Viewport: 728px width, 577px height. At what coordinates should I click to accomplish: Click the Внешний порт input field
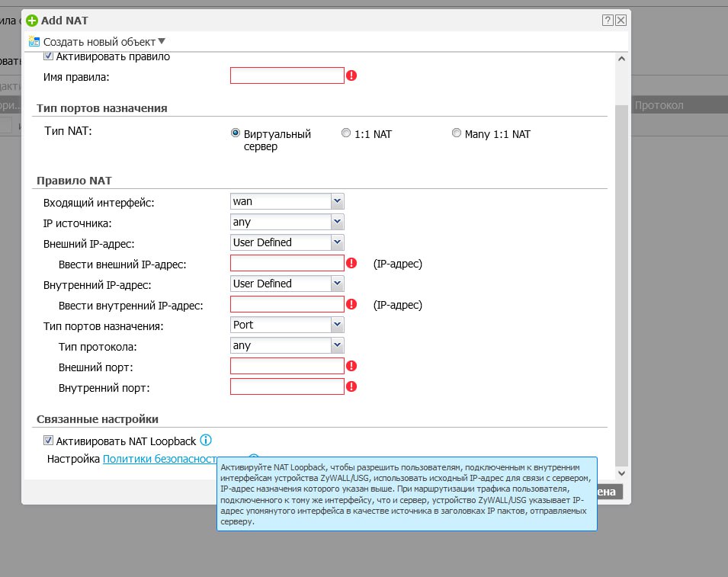287,367
